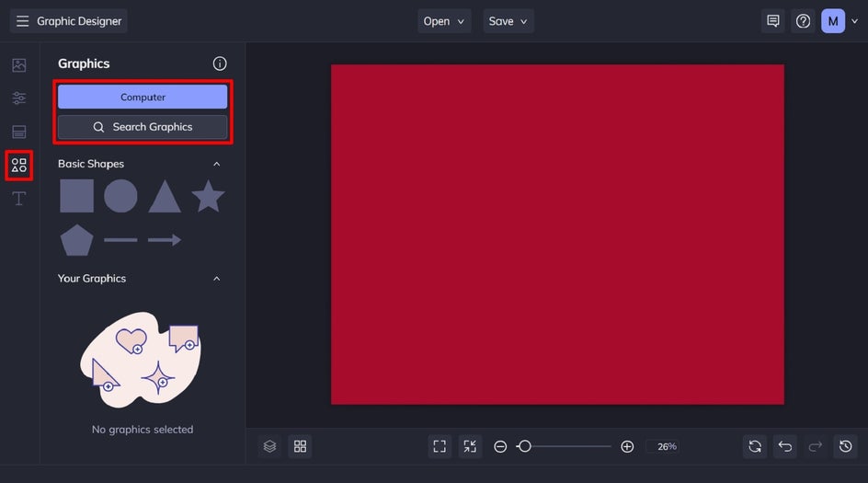Add the circle basic shape
Screen dimensions: 868x483
click(x=120, y=196)
